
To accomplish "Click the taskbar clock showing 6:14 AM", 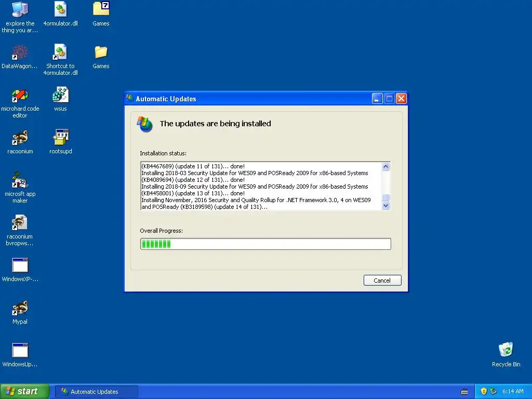I will [513, 392].
